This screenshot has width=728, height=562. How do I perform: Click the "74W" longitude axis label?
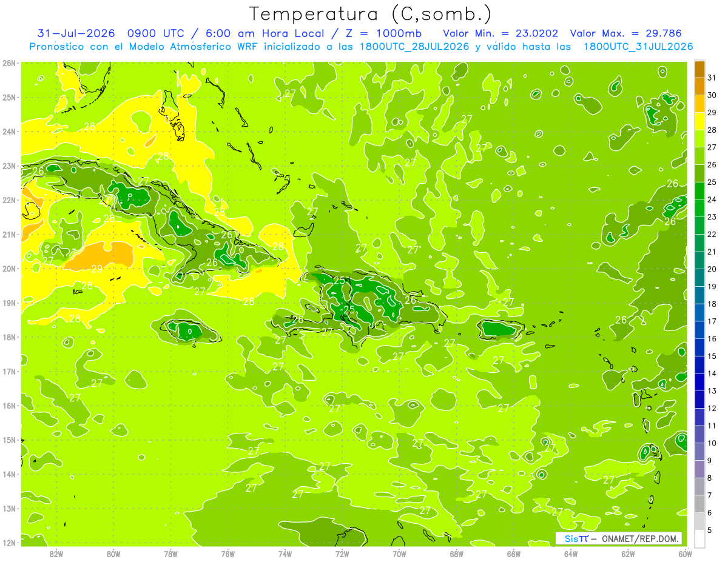(285, 554)
